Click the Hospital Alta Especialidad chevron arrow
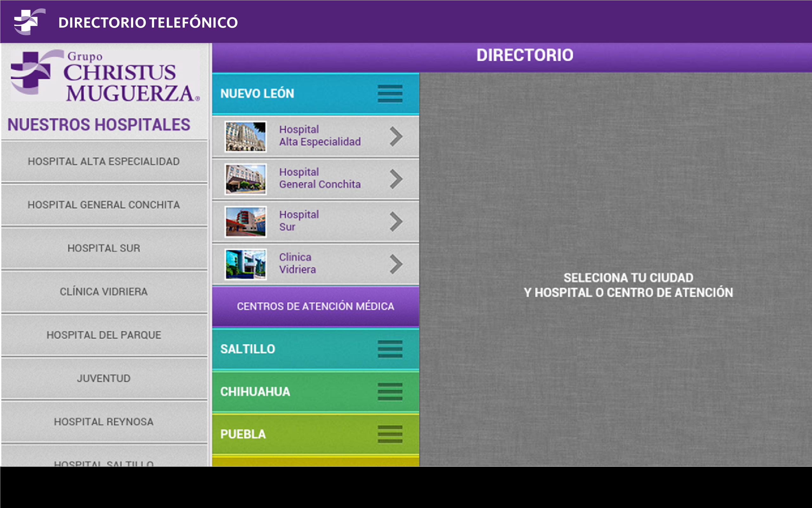The height and width of the screenshot is (508, 812). 396,136
